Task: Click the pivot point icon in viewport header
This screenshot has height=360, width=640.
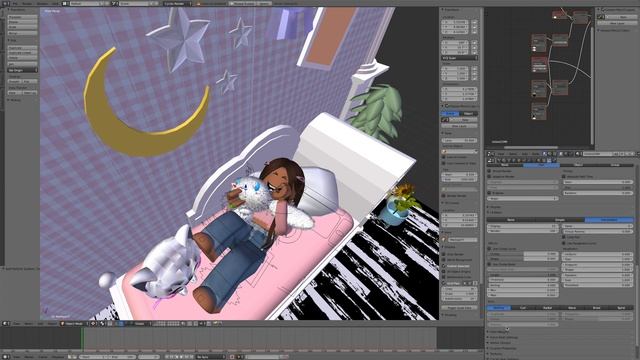Action: pyautogui.click(x=103, y=324)
